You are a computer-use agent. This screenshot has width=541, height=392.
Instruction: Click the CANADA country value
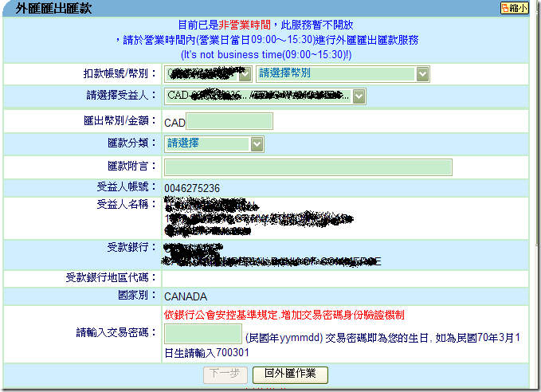pos(186,296)
